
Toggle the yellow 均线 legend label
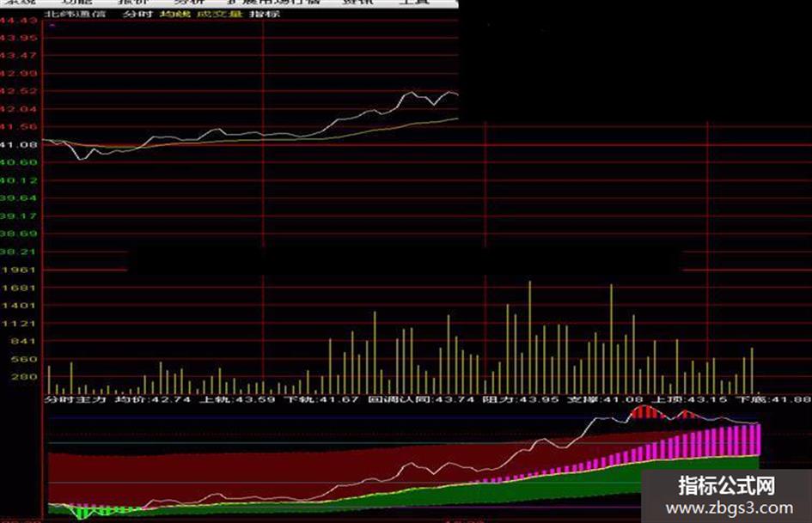tap(175, 14)
